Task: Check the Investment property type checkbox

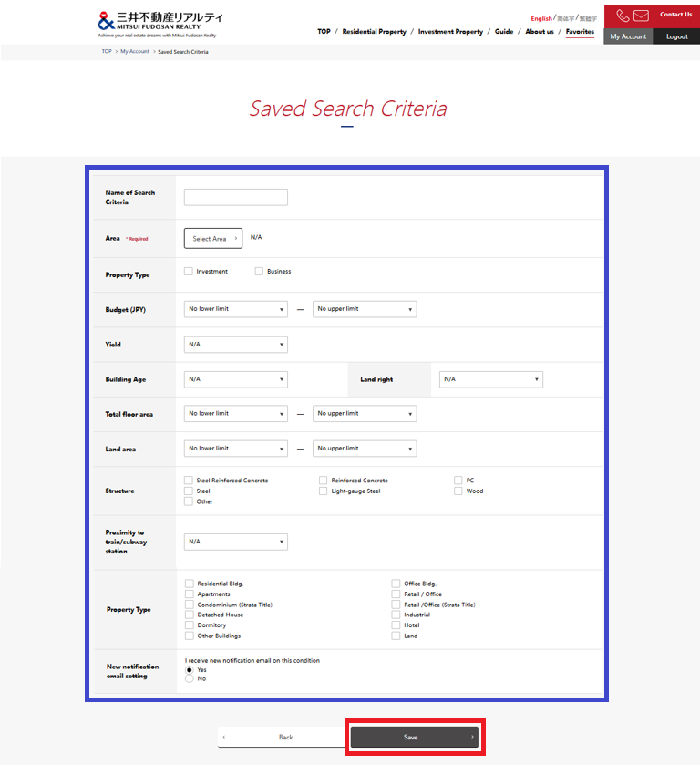Action: (x=189, y=271)
